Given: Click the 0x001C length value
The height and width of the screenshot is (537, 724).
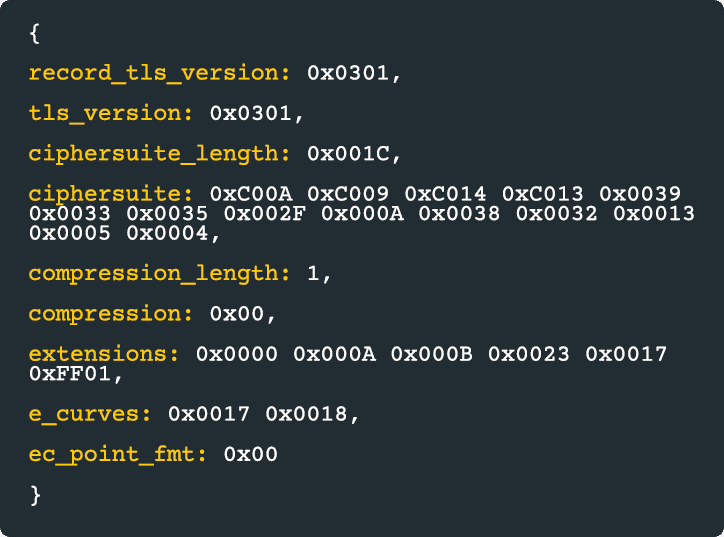Looking at the screenshot, I should coord(349,153).
